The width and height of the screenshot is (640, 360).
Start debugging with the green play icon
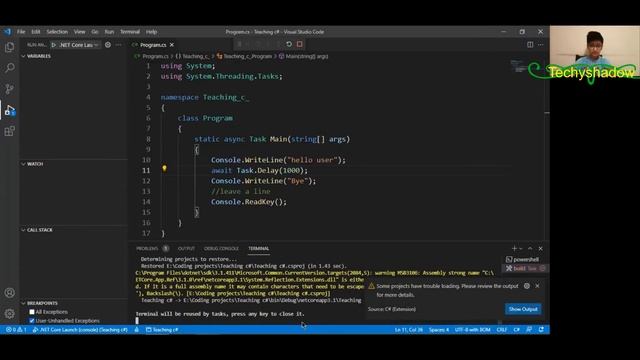click(x=53, y=45)
